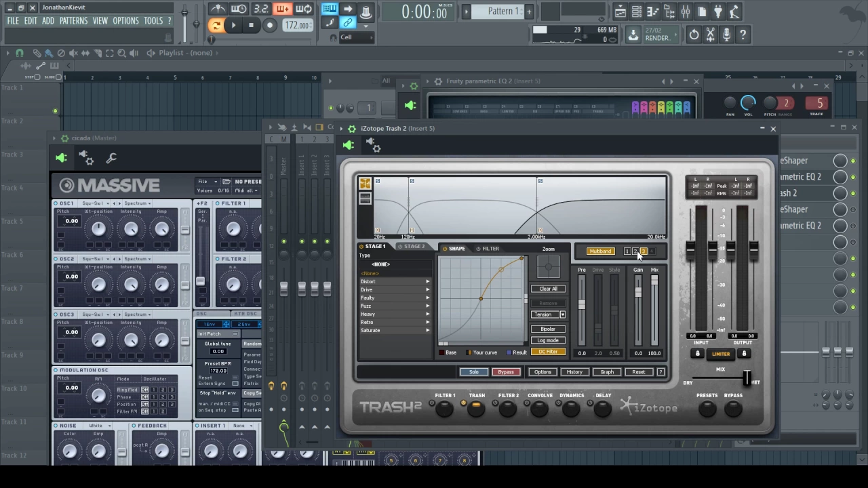Click the Play button in FL Studio transport

pos(233,26)
